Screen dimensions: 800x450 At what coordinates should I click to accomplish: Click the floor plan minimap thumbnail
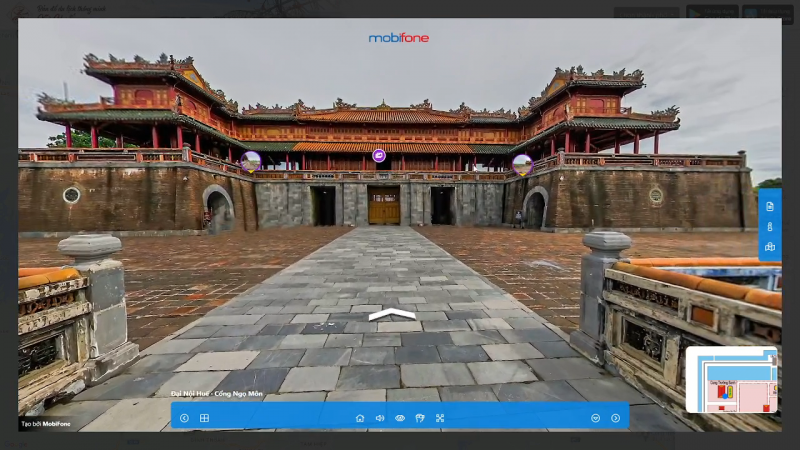[732, 380]
